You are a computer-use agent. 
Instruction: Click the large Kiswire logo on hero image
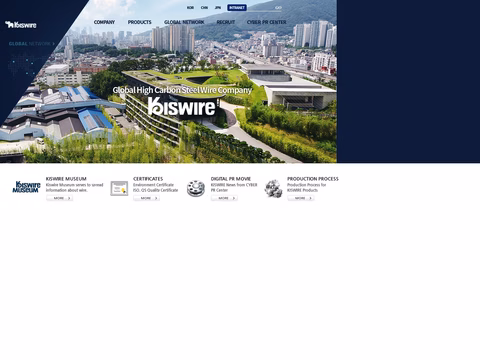(x=182, y=107)
